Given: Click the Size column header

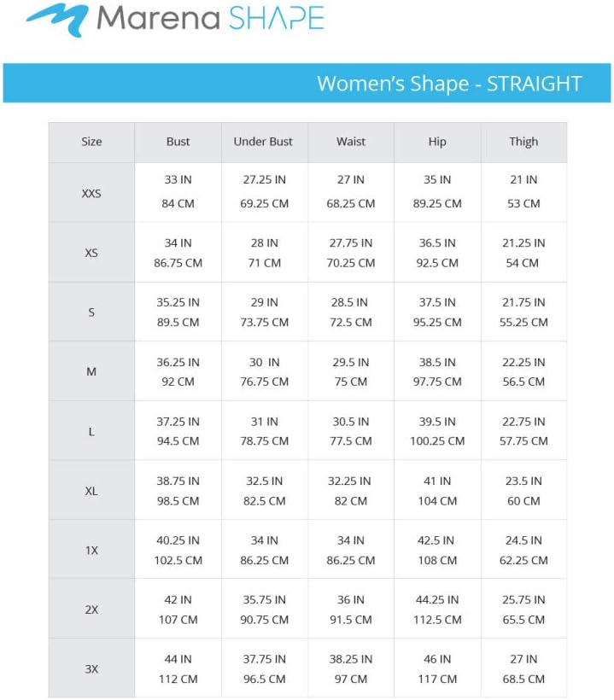Looking at the screenshot, I should coord(91,142).
